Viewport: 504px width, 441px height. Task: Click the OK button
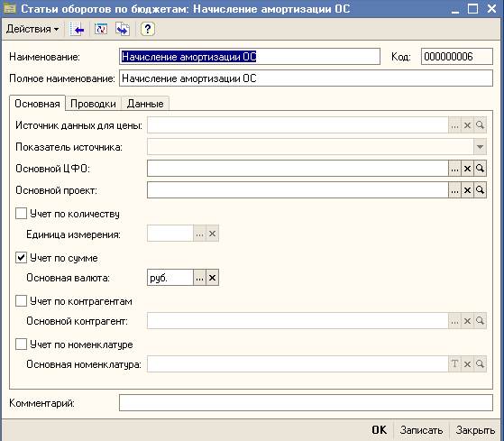(380, 430)
